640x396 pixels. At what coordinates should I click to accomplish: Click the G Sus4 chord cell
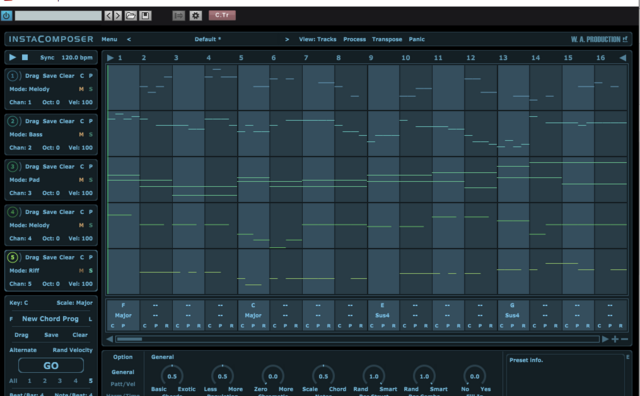(512, 315)
